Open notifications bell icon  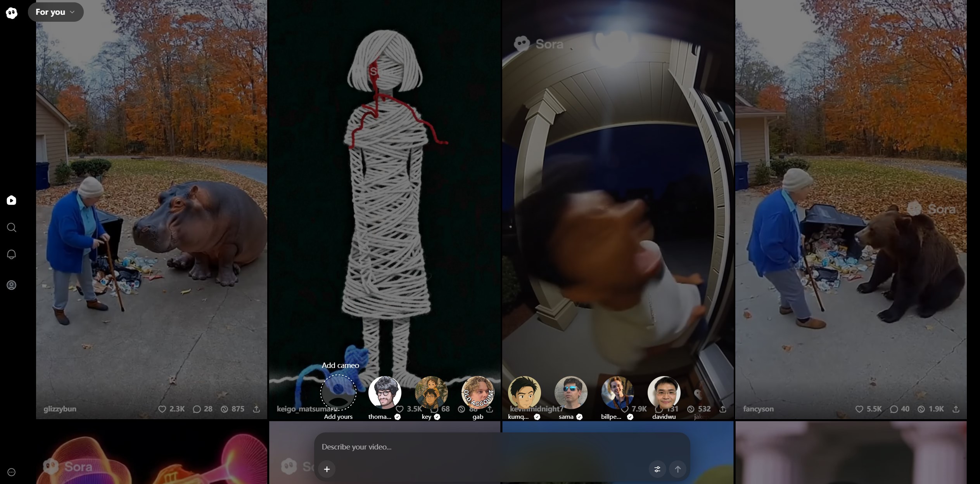tap(12, 255)
